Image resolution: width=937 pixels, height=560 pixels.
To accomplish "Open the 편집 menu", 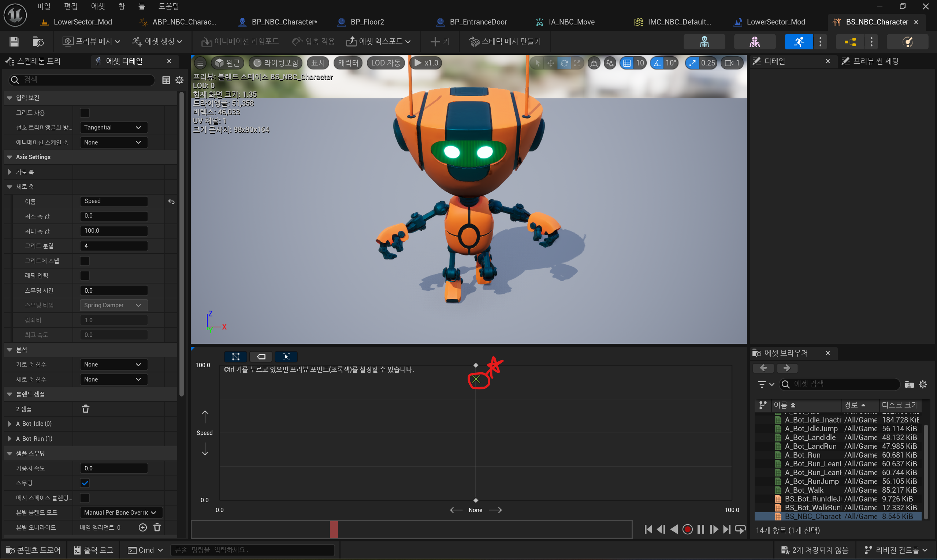I will click(71, 6).
